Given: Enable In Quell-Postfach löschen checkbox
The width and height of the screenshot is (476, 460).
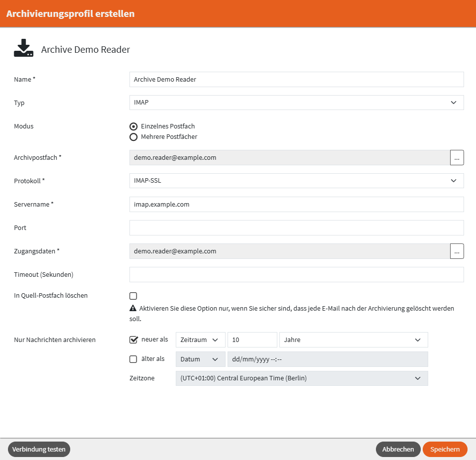Looking at the screenshot, I should pyautogui.click(x=133, y=296).
